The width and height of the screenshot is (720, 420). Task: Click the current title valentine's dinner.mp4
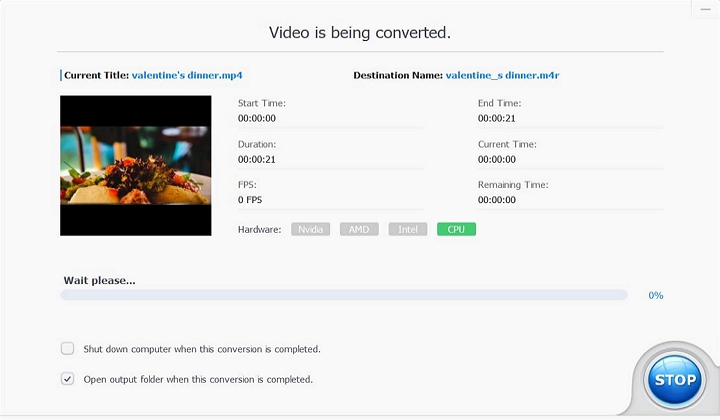[x=187, y=75]
